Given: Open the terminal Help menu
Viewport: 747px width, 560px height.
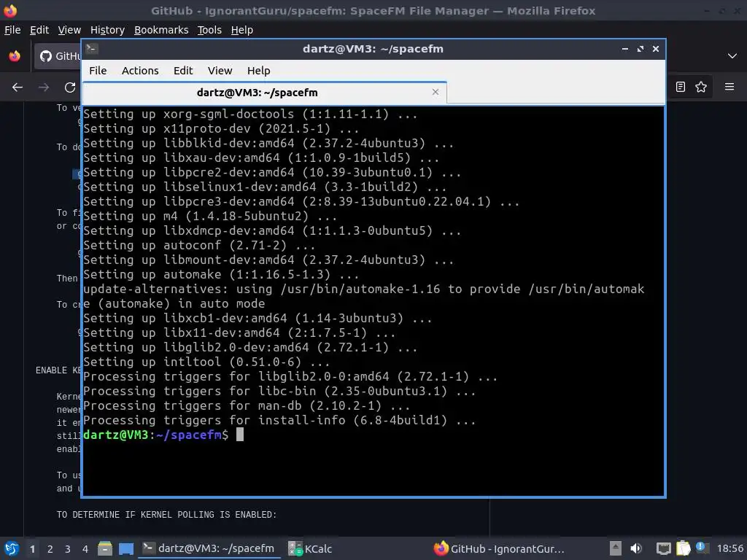Looking at the screenshot, I should point(259,71).
